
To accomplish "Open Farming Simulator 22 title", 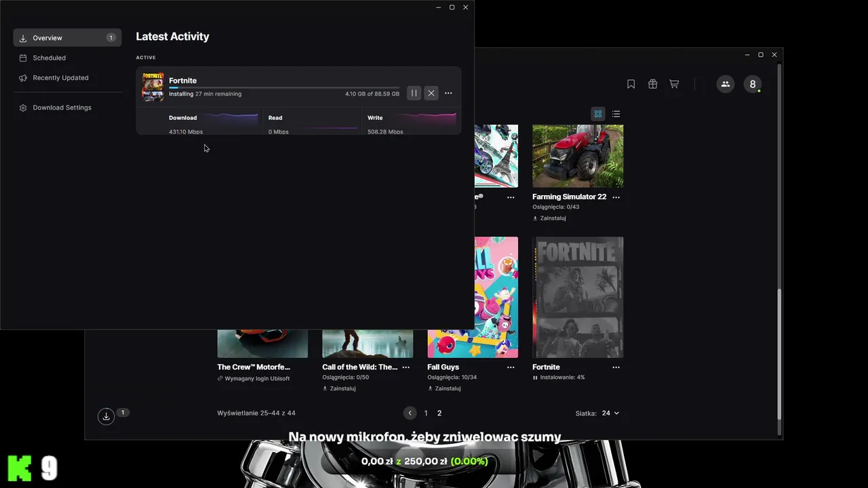I will point(569,197).
